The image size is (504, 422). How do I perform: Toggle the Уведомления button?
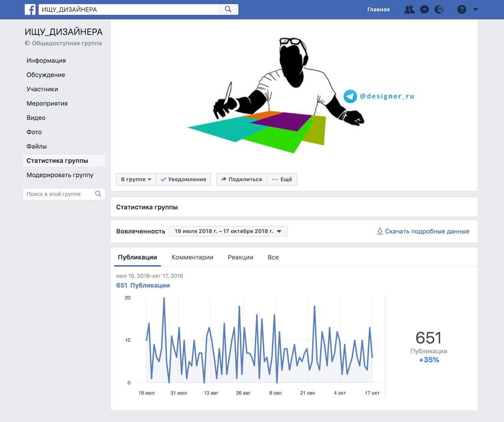point(183,179)
